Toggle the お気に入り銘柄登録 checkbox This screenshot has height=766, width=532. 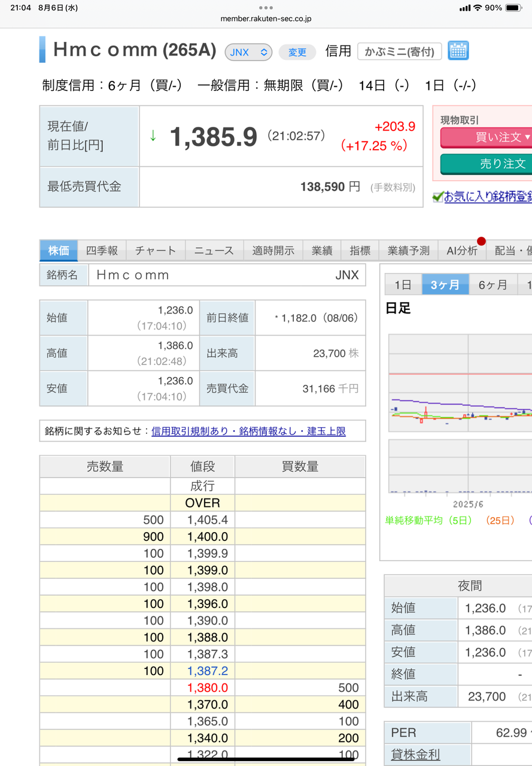coord(437,196)
